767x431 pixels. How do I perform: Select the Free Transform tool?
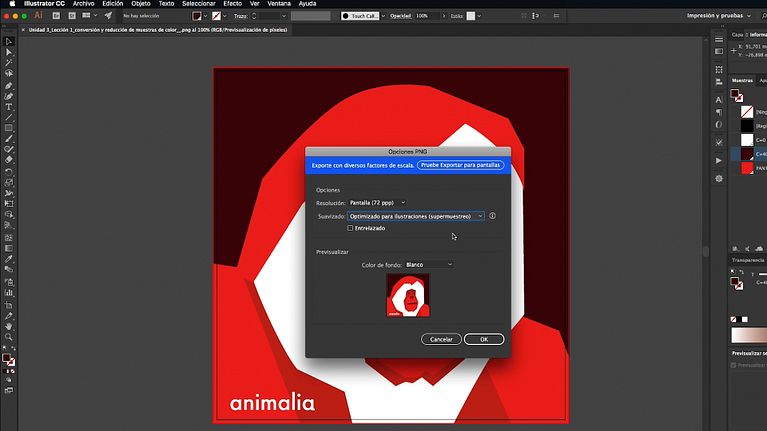tap(8, 204)
